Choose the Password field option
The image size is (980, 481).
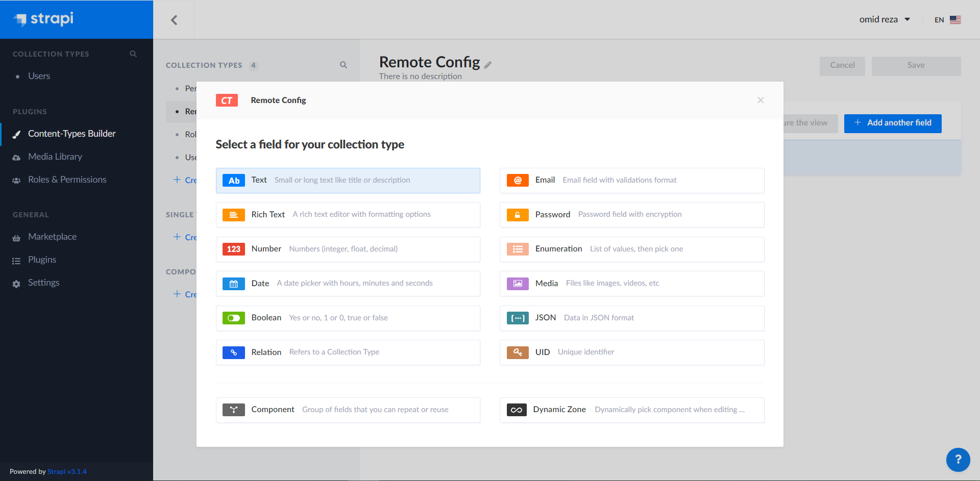[632, 215]
